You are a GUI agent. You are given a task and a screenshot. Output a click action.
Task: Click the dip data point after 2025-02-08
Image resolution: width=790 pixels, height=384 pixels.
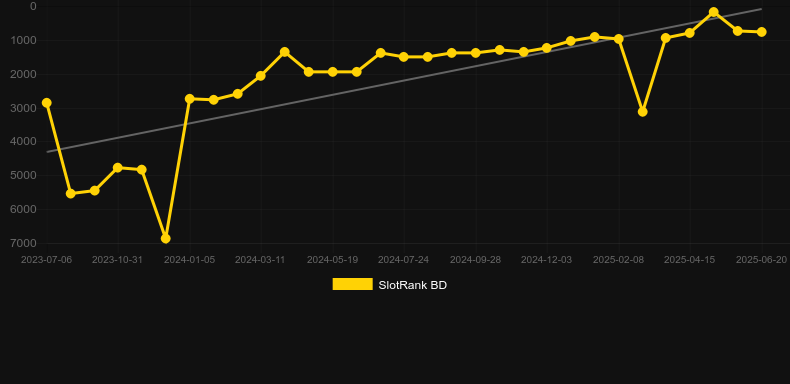pyautogui.click(x=642, y=112)
